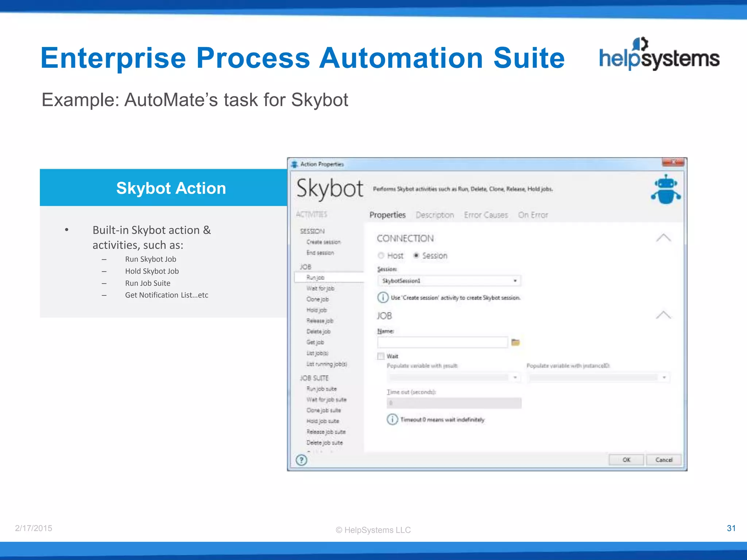This screenshot has height=560, width=747.
Task: Click the Cancel button
Action: [x=664, y=460]
